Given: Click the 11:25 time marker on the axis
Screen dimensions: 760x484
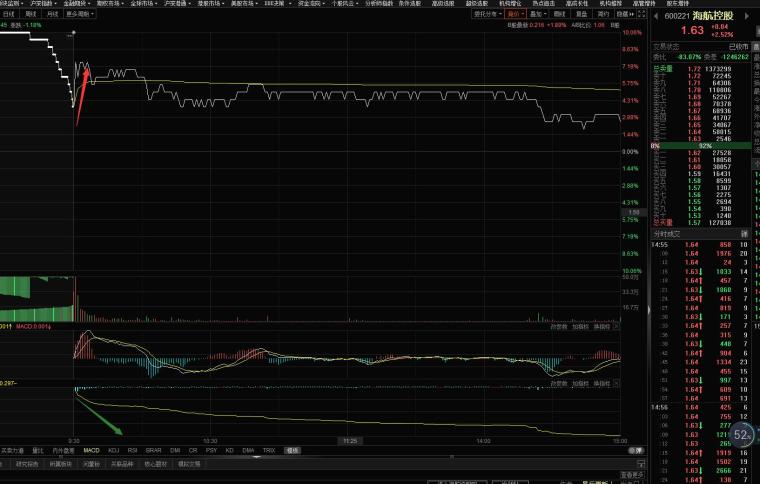Looking at the screenshot, I should (x=350, y=441).
